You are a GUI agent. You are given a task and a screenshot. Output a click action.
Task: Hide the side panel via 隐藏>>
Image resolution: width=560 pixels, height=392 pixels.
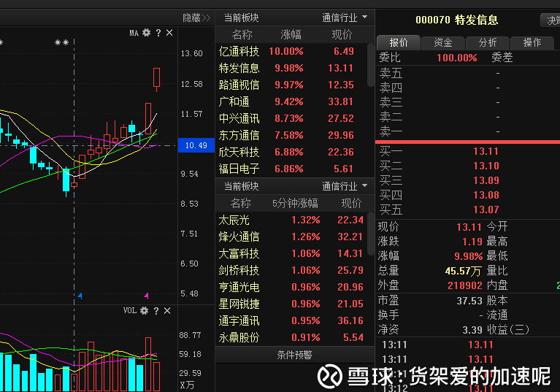click(196, 18)
